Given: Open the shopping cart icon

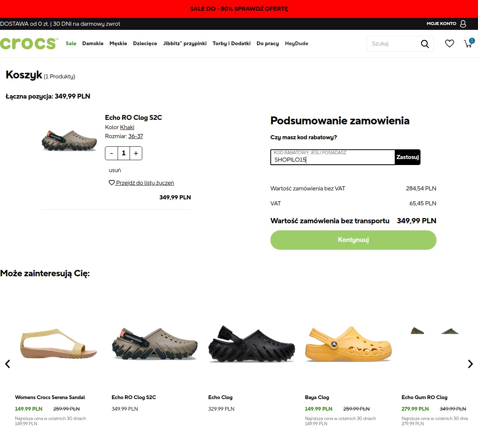Looking at the screenshot, I should click(x=469, y=43).
